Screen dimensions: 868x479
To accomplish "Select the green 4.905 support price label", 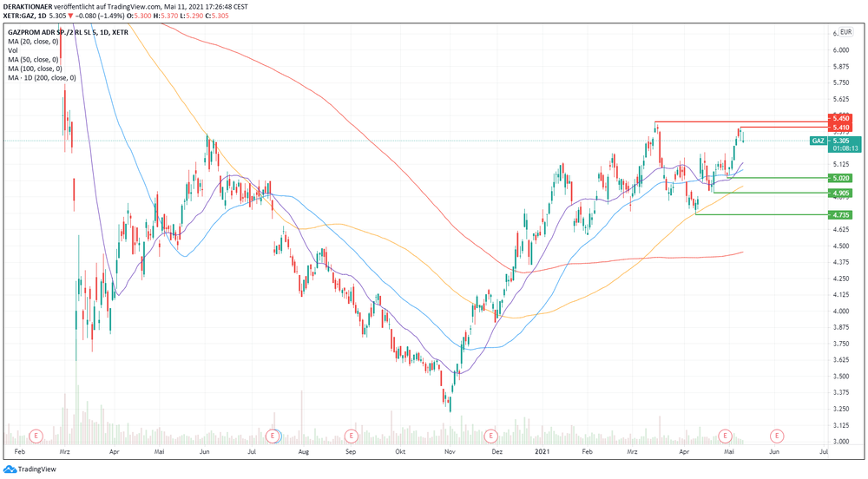I will tap(840, 194).
